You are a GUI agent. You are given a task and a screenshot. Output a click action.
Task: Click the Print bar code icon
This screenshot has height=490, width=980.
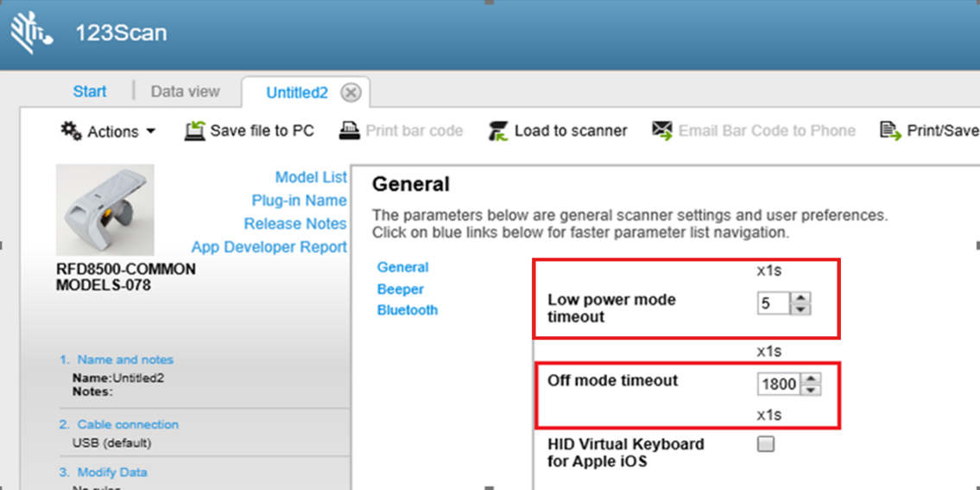(350, 130)
